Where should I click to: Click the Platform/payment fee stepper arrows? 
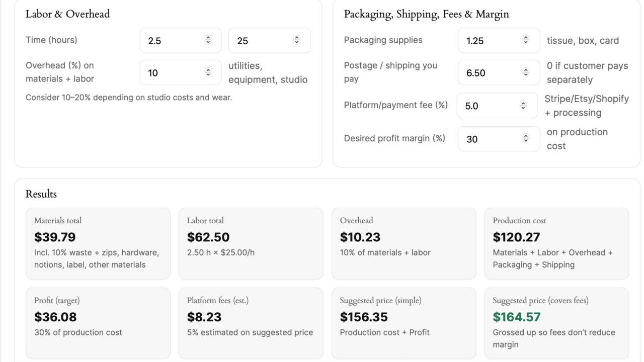523,106
